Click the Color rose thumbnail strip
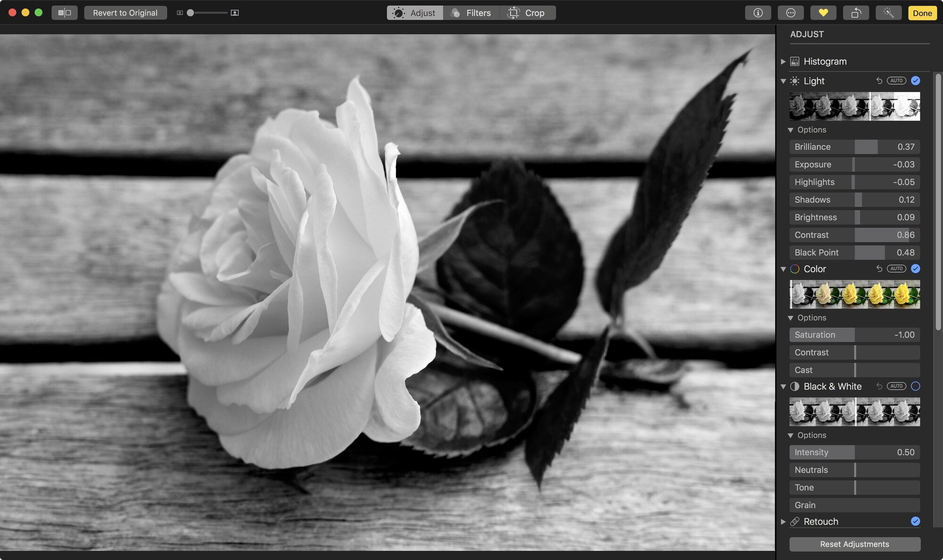 point(854,294)
